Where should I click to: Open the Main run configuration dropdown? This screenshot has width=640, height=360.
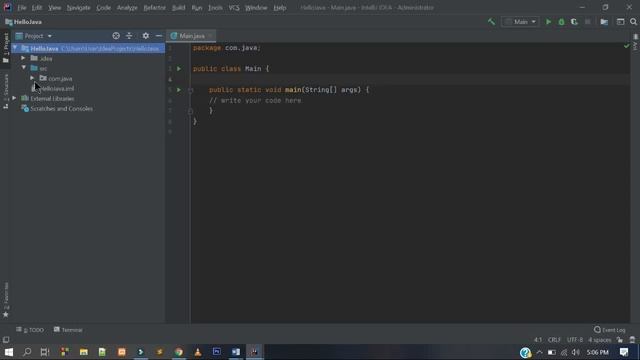point(520,22)
